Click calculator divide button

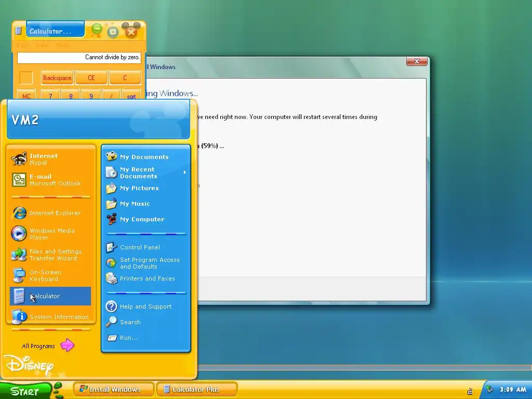[111, 96]
